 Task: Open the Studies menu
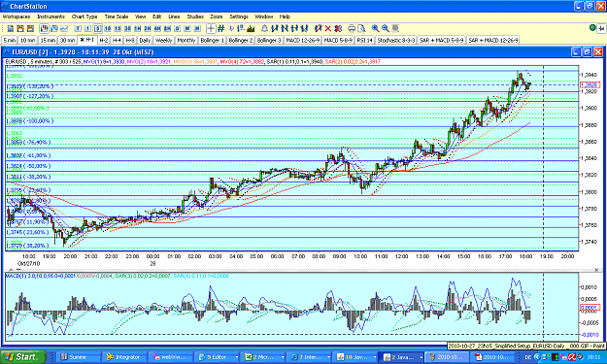click(195, 17)
